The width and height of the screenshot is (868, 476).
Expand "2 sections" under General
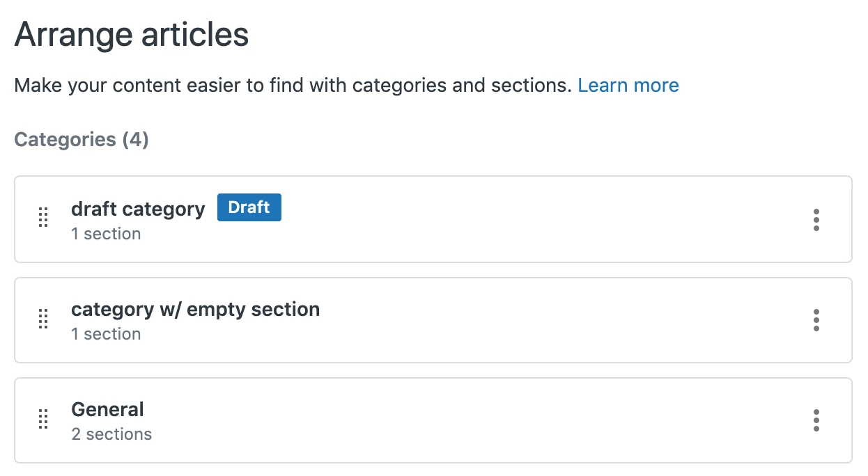click(111, 434)
